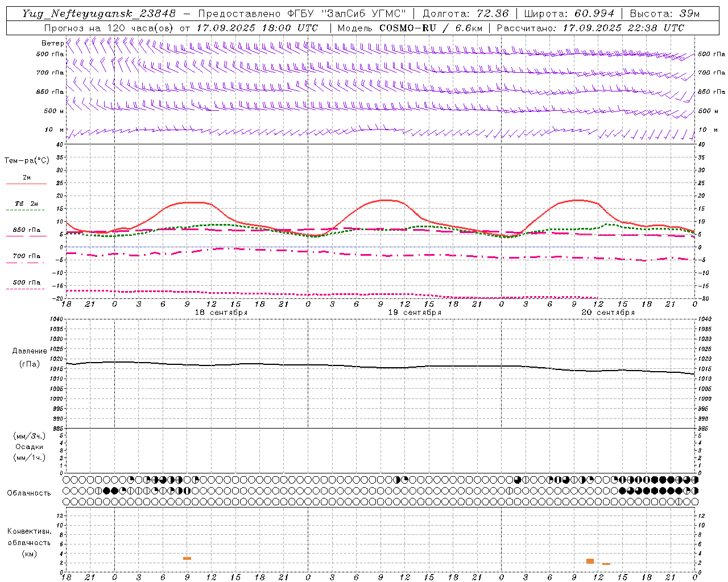Click the taller orange convective bar on 20 сентября
The width and height of the screenshot is (728, 582).
click(590, 561)
